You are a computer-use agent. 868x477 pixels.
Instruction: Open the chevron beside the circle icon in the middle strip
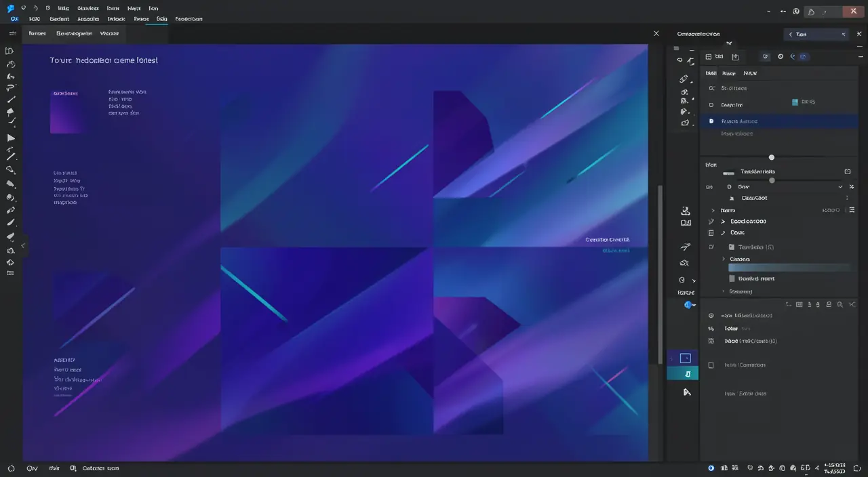(693, 280)
